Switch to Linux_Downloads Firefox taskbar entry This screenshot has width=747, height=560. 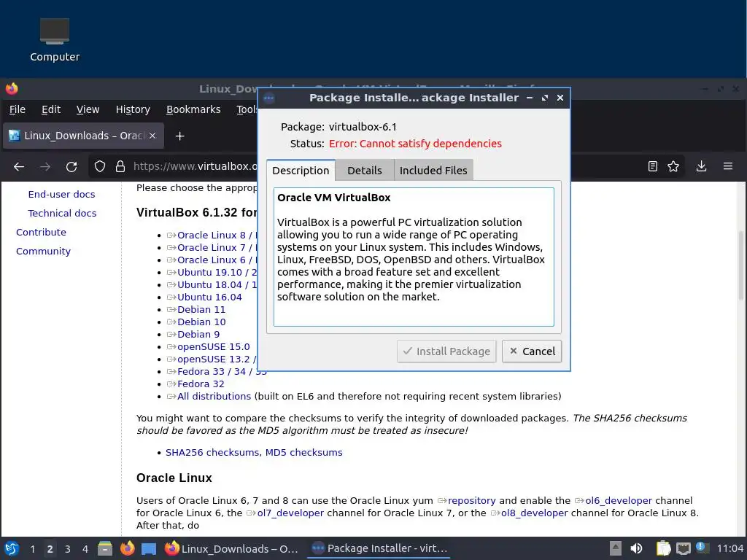(231, 548)
